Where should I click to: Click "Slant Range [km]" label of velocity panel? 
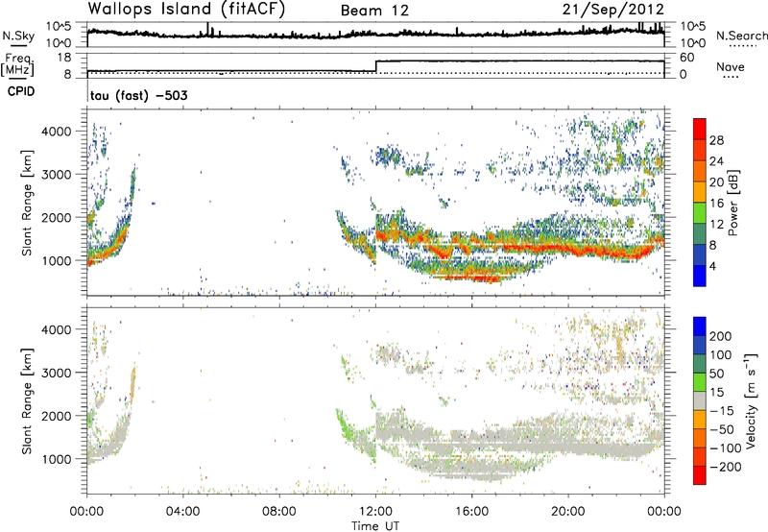[27, 400]
